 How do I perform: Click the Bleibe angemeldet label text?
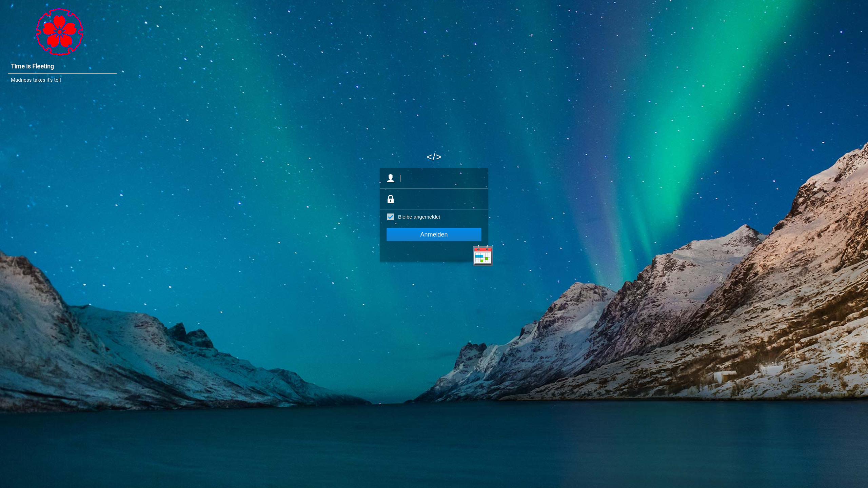(x=419, y=217)
